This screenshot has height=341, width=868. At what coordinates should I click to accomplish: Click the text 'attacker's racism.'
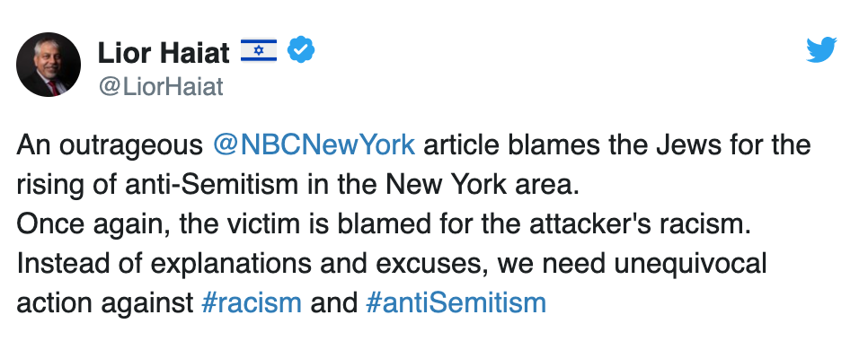tap(640, 224)
